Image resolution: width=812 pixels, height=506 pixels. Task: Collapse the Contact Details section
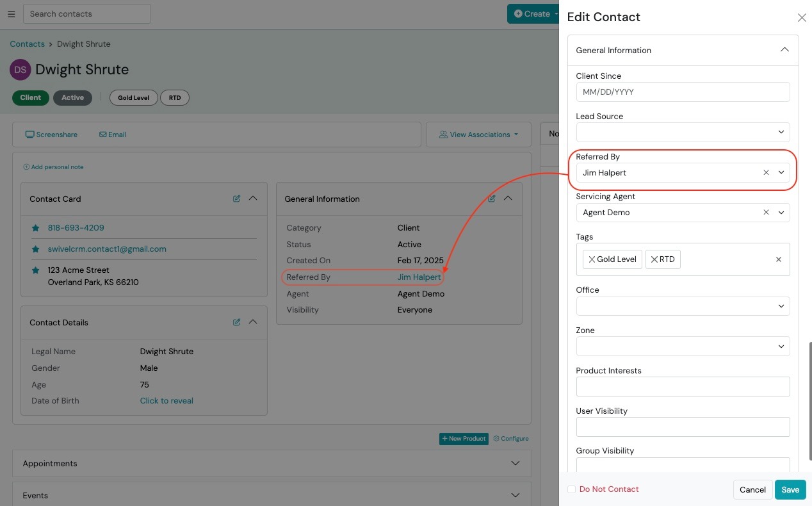tap(253, 322)
